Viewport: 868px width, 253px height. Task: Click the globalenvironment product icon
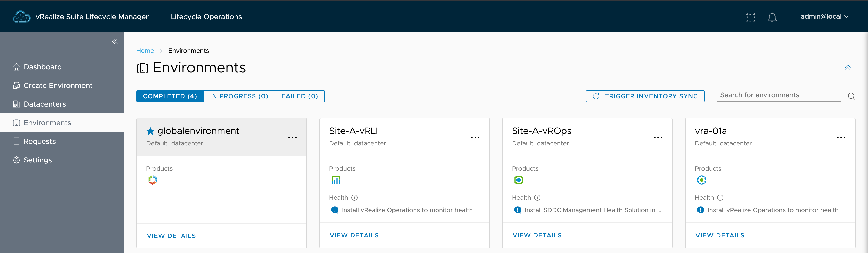(x=153, y=180)
